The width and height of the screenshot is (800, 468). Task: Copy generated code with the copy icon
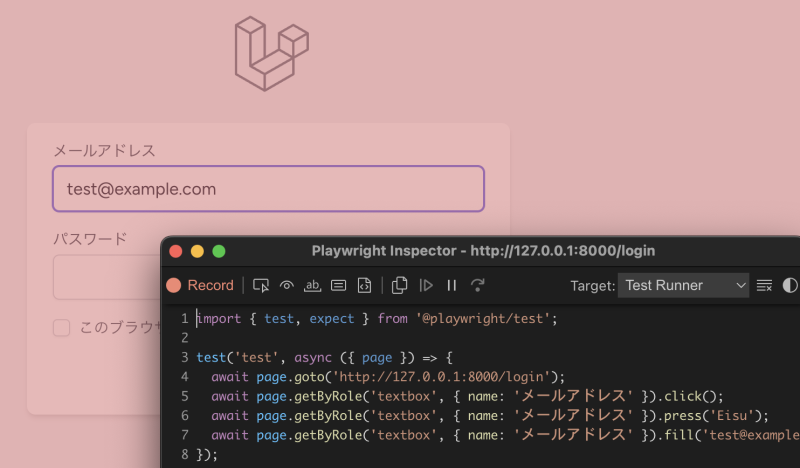point(400,285)
